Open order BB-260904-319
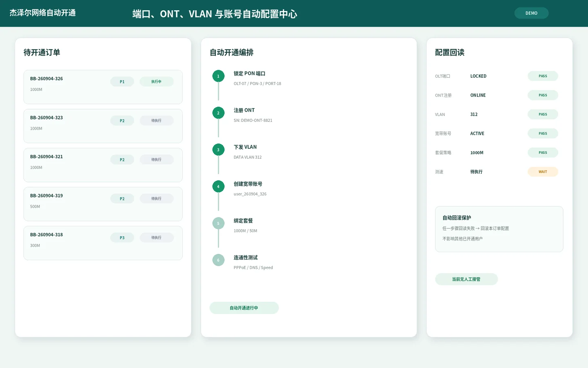This screenshot has height=368, width=588. pos(103,204)
